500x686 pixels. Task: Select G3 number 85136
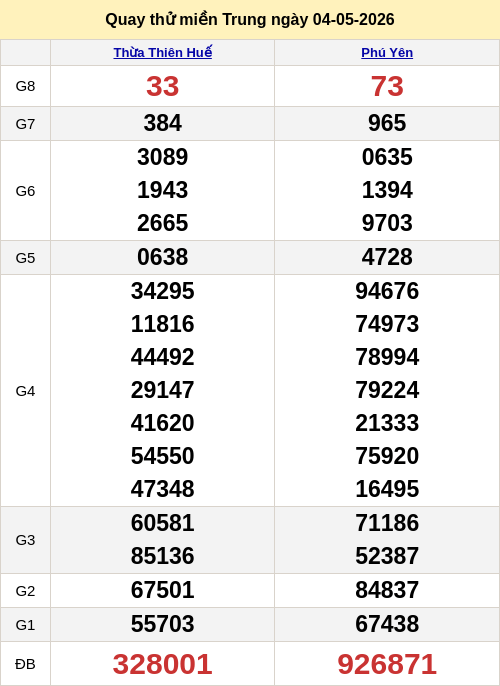coord(163,556)
